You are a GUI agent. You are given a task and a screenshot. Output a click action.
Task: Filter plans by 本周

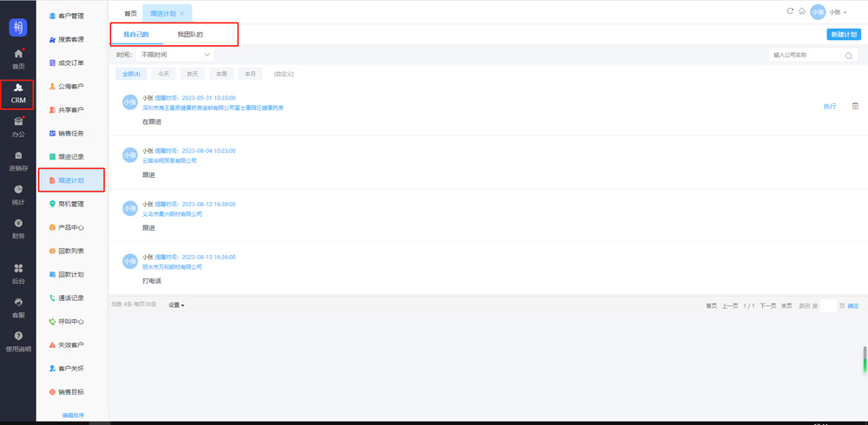coord(221,74)
